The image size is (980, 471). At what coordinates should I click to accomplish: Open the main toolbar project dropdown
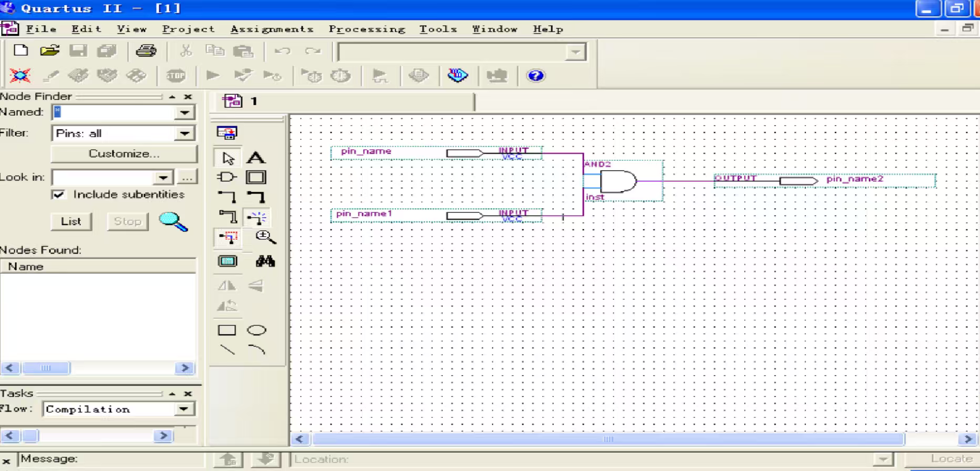click(576, 52)
